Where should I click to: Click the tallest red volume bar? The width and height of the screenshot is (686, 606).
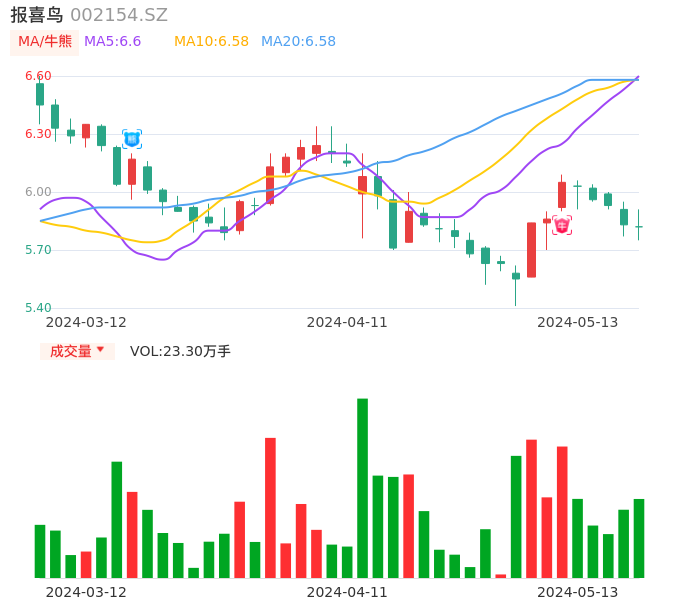[x=270, y=507]
